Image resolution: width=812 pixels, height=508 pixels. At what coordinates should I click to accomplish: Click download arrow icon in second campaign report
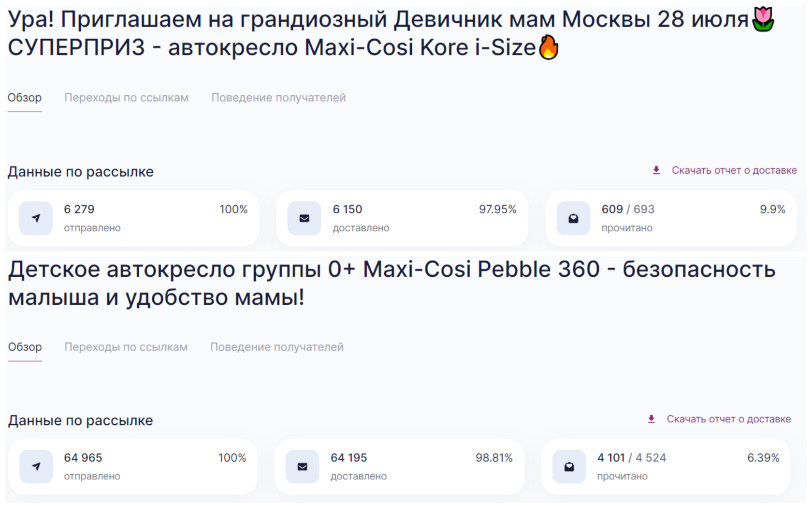coord(651,419)
